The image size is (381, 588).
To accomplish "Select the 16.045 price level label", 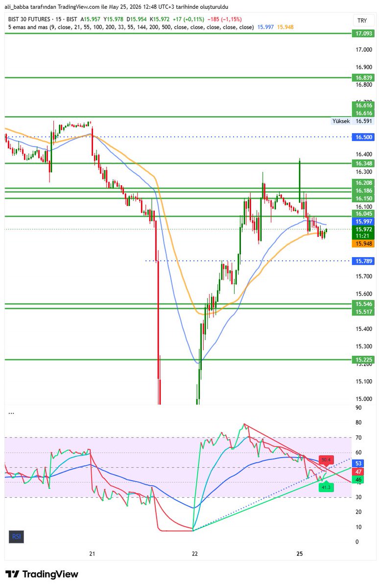I will (x=363, y=214).
